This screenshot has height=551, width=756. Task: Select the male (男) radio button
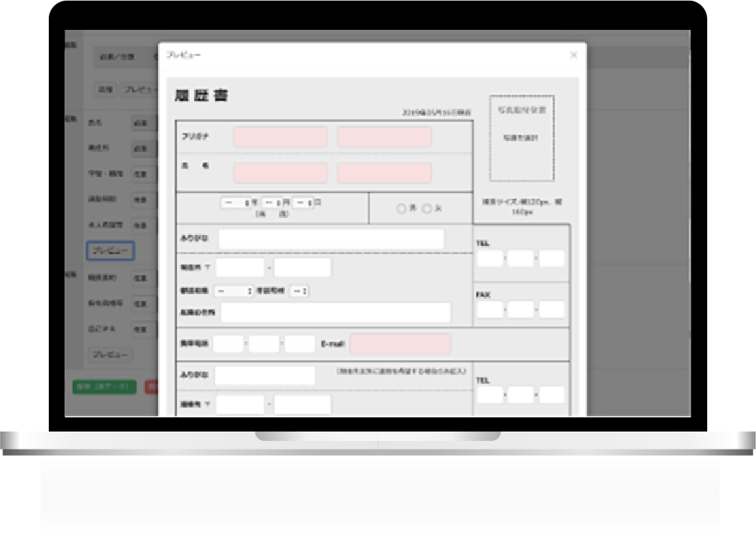tap(401, 208)
